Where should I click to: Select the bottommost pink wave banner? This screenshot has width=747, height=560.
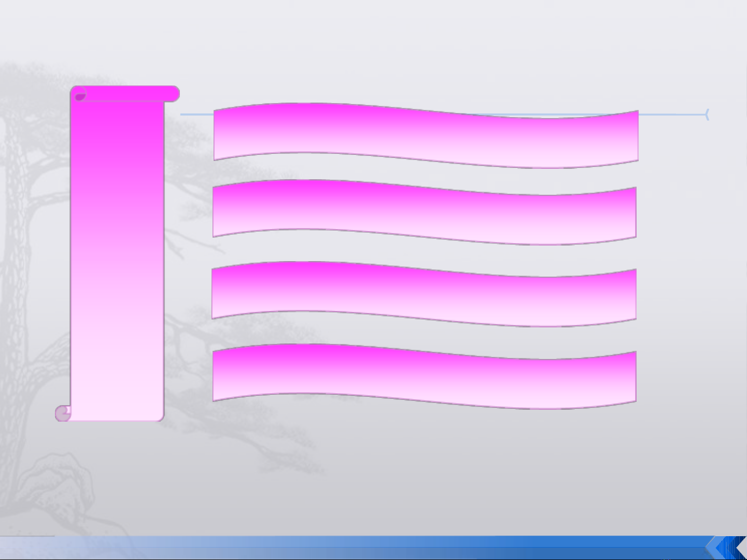coord(424,376)
